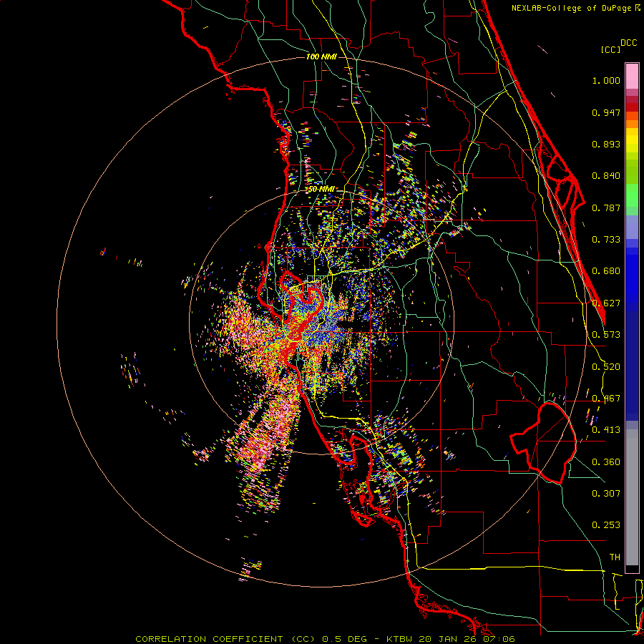This screenshot has height=644, width=644.
Task: Select the 0.680 scale value
Action: 606,271
